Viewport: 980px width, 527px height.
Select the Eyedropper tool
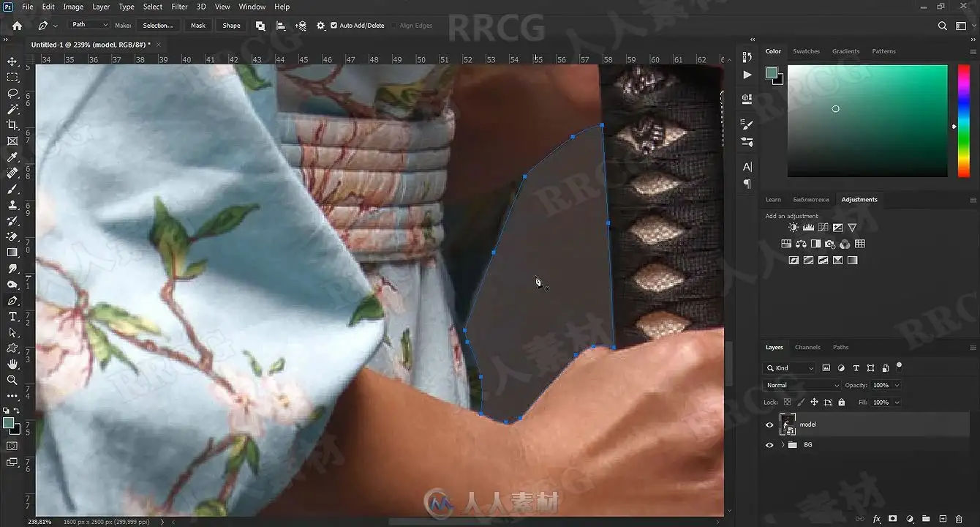click(12, 157)
